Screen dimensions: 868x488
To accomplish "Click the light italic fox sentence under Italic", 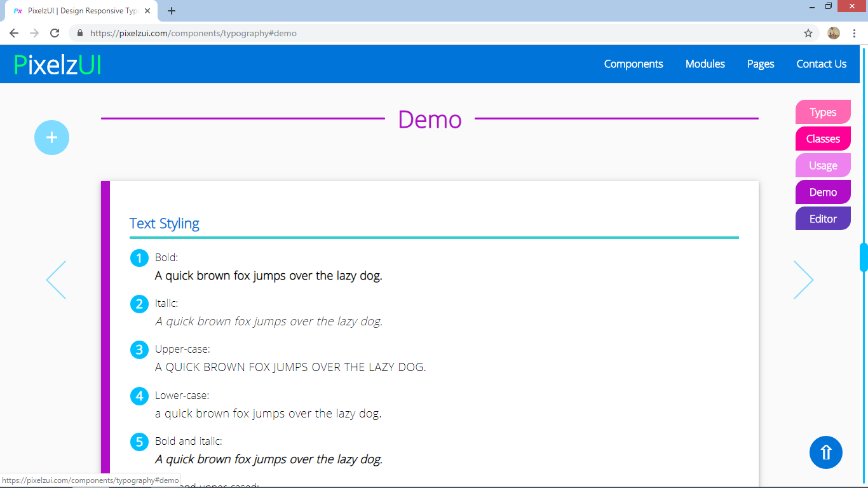I will pyautogui.click(x=269, y=322).
